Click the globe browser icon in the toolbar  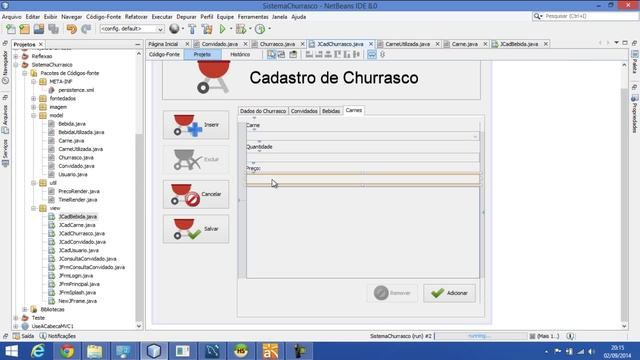click(174, 29)
